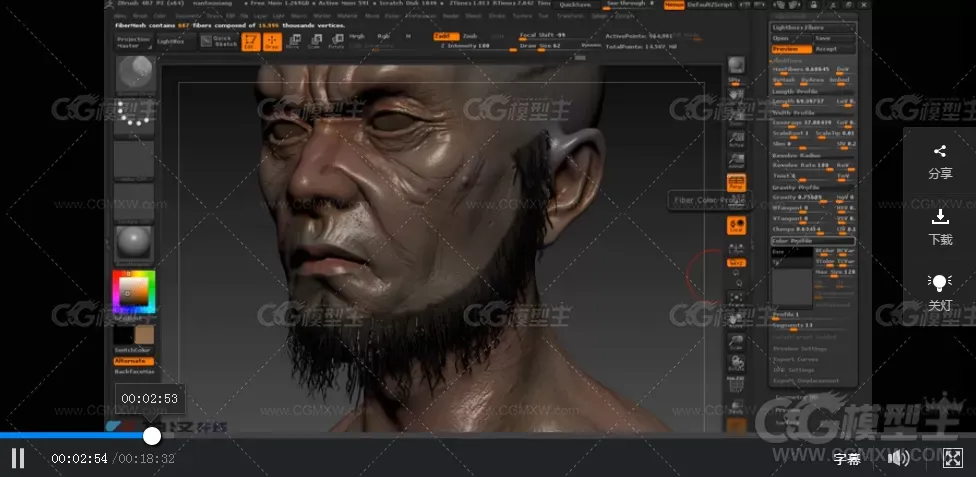Toggle the Persp perspective button

pos(736,183)
